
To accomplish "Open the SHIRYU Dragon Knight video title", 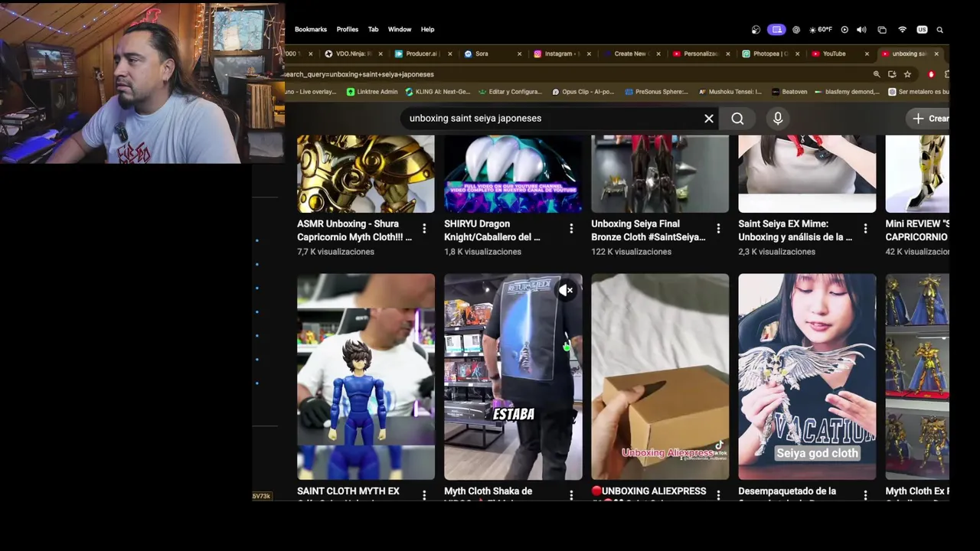I will pos(492,230).
